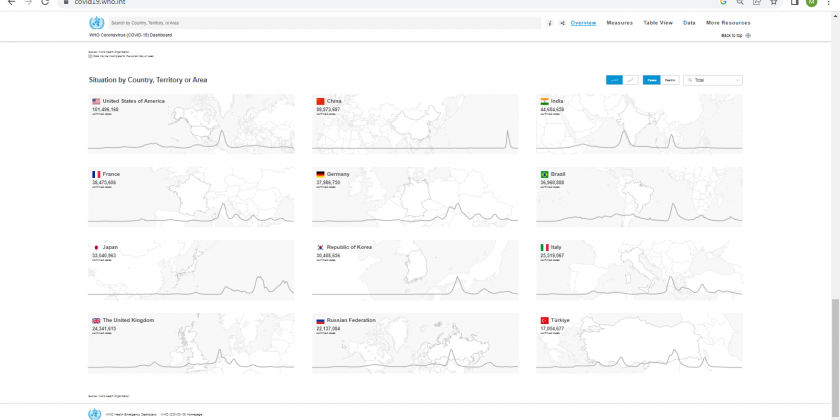Open the WHO COVID-19 Homepage footer link
Viewport: 840px width, 420px height.
click(x=182, y=414)
